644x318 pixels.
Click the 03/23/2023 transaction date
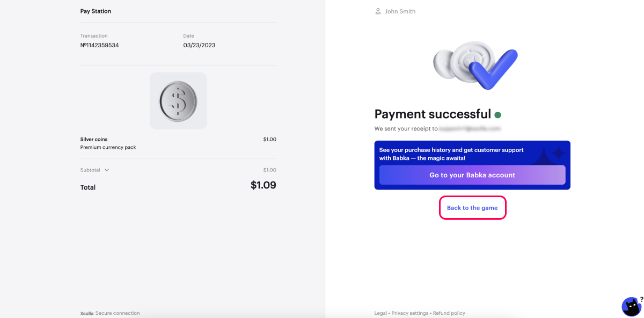click(199, 45)
